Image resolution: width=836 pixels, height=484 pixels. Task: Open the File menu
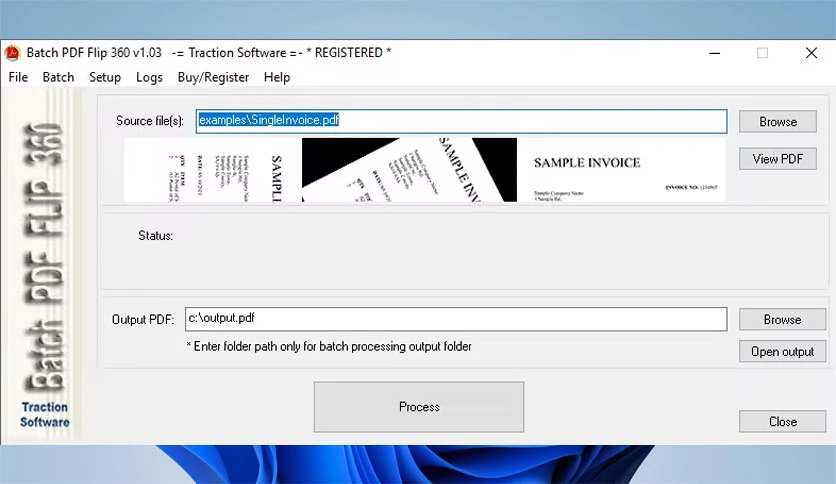[x=18, y=77]
